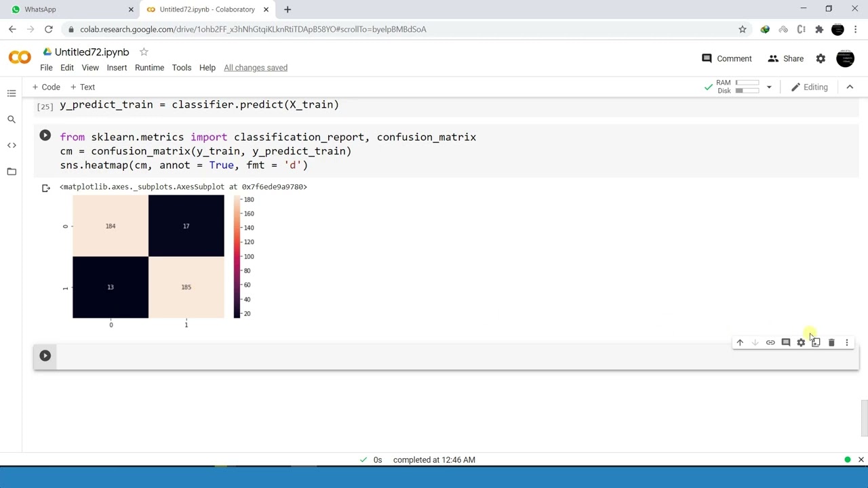Click the browser address bar URL
Screen dimensions: 868x488
point(253,29)
